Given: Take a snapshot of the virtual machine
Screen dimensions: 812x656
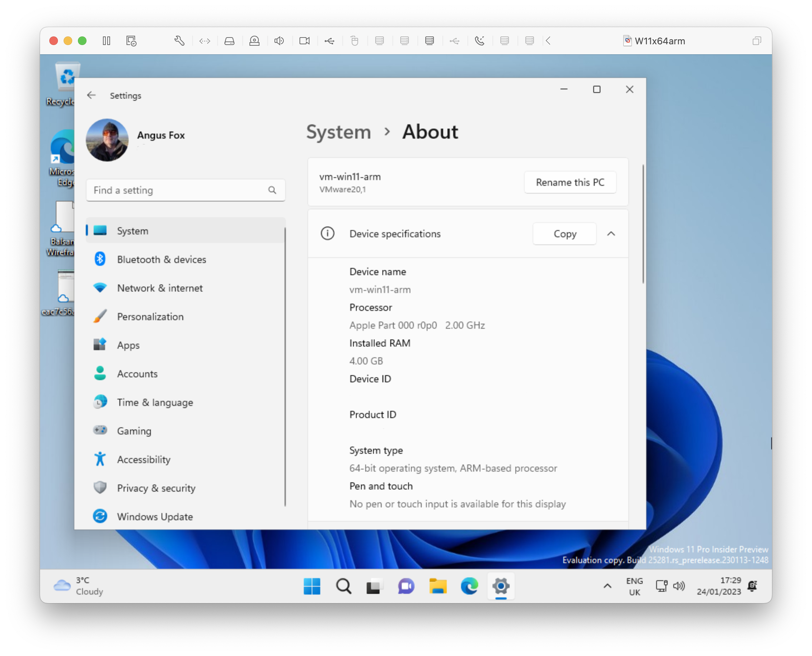Looking at the screenshot, I should click(131, 41).
